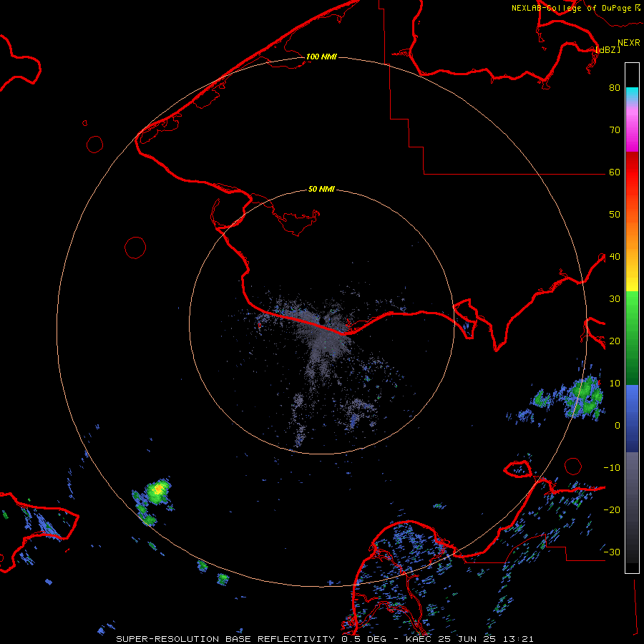644x644 pixels.
Task: Click the 70 tick label on dBZ scale
Action: [x=615, y=130]
